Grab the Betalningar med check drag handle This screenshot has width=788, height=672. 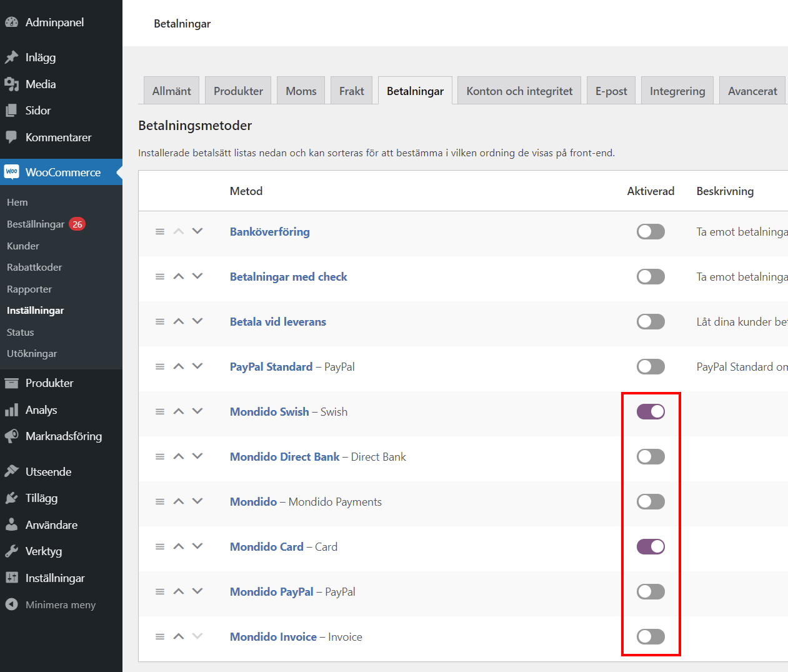[x=160, y=277]
